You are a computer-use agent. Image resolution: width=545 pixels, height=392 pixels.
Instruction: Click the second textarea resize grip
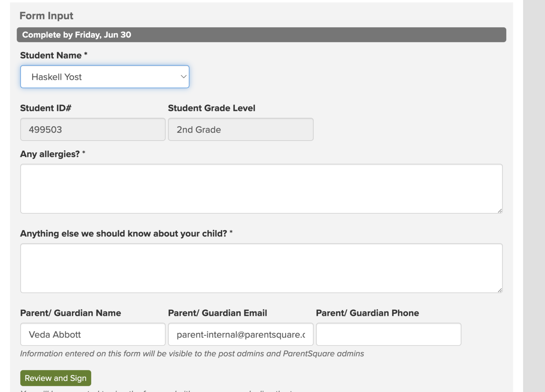tap(500, 291)
